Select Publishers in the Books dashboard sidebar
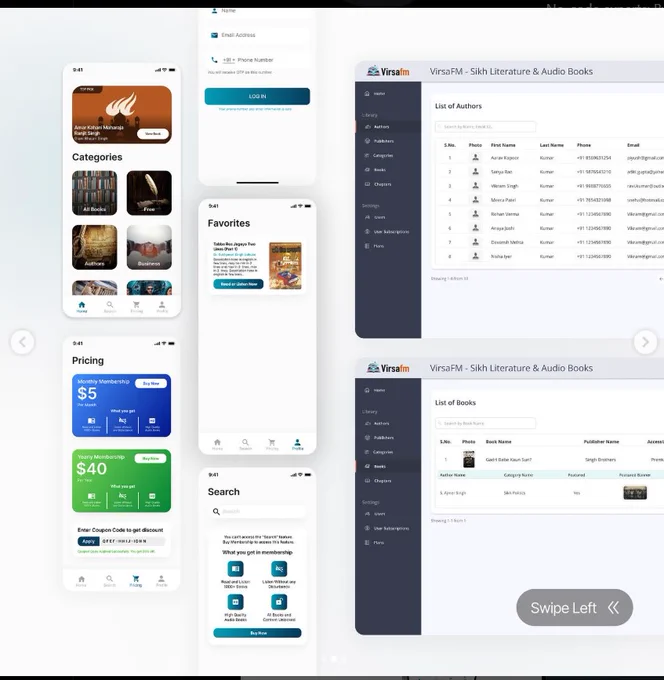 click(383, 438)
